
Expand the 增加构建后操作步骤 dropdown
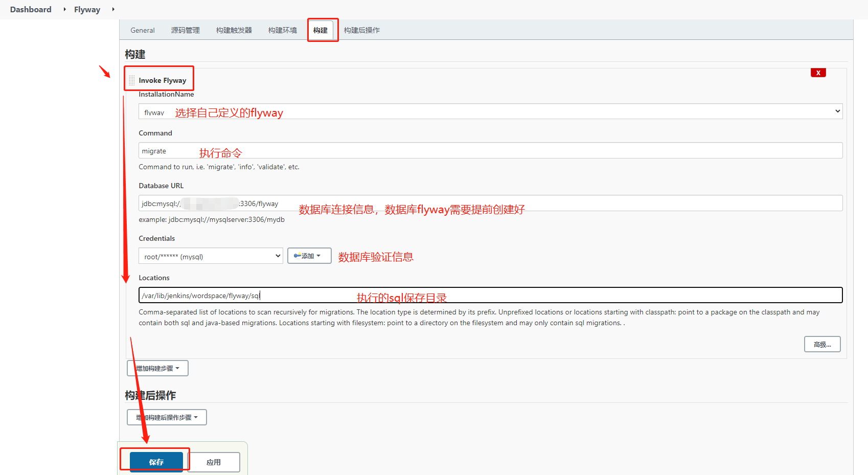point(166,417)
